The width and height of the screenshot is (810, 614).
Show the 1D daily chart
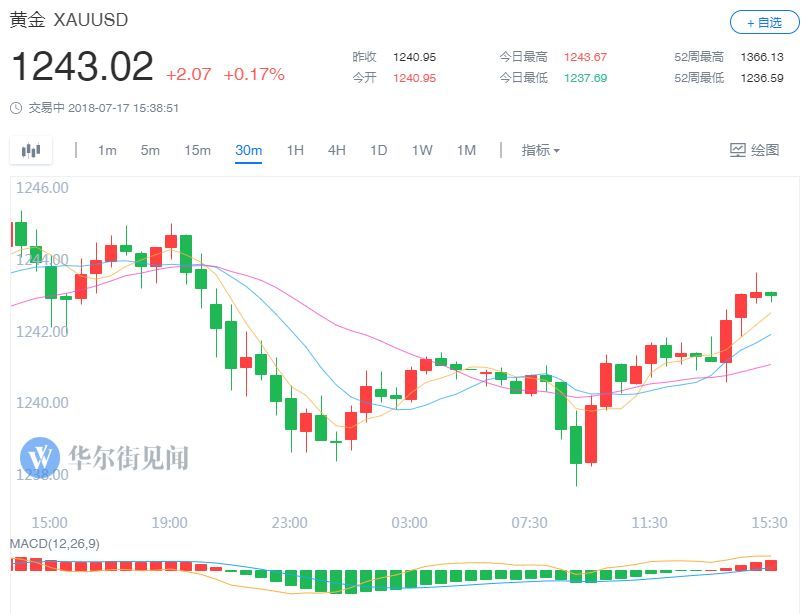coord(378,150)
